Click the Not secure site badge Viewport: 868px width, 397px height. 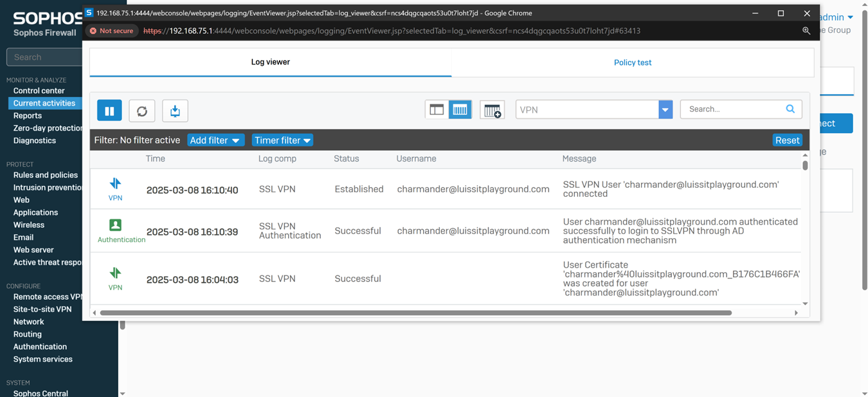click(112, 30)
